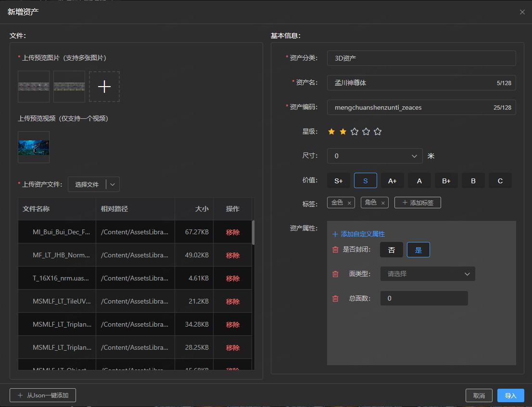This screenshot has width=532, height=407.
Task: Remove 总面数 attribute with trash icon
Action: click(x=335, y=299)
